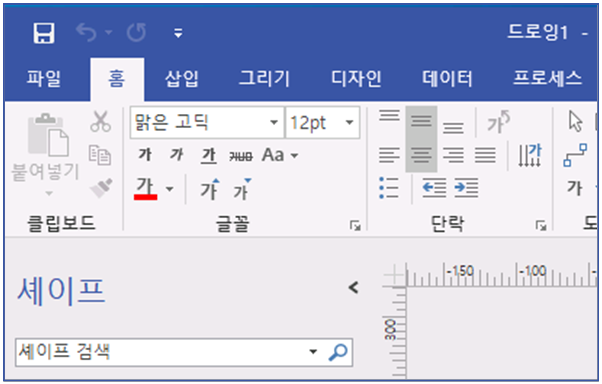Open the 그리기 tab
Viewport: 602px width, 384px height.
[264, 79]
